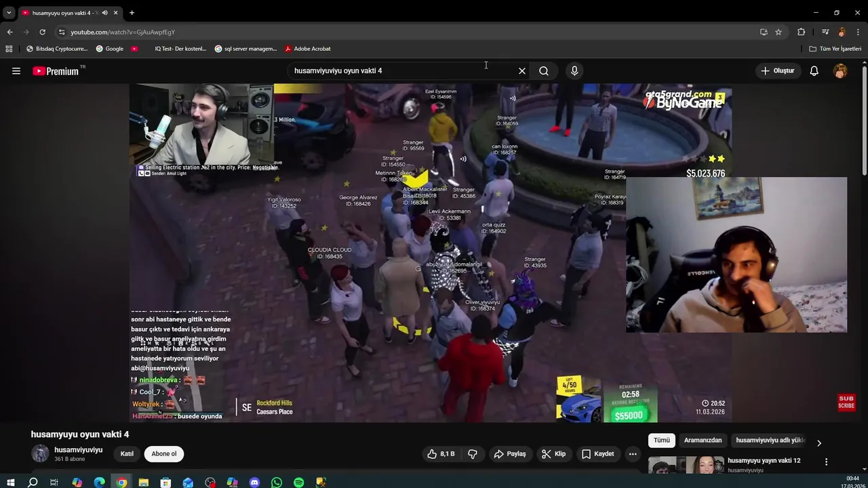The height and width of the screenshot is (488, 868).
Task: Open File Explorer from the taskbar
Action: point(144,483)
